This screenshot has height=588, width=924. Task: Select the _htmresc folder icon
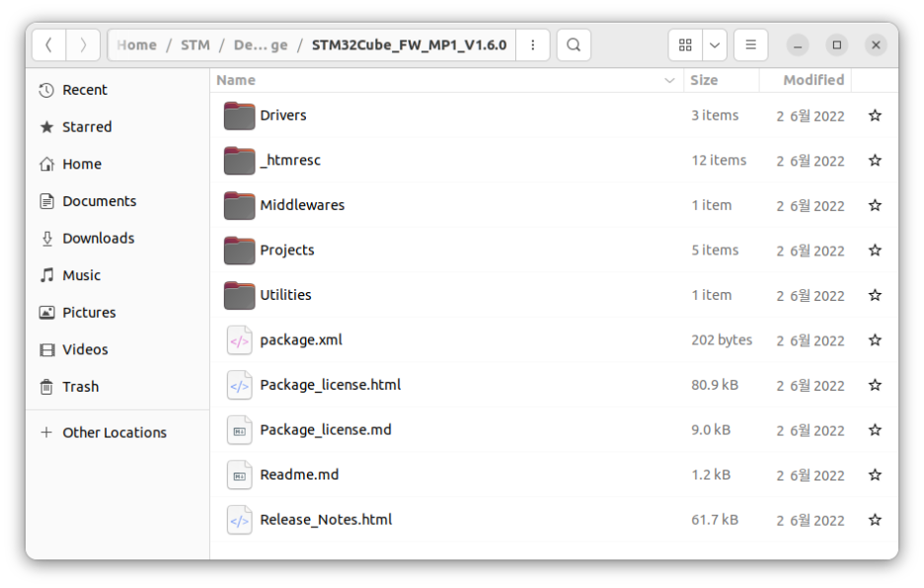pos(239,160)
